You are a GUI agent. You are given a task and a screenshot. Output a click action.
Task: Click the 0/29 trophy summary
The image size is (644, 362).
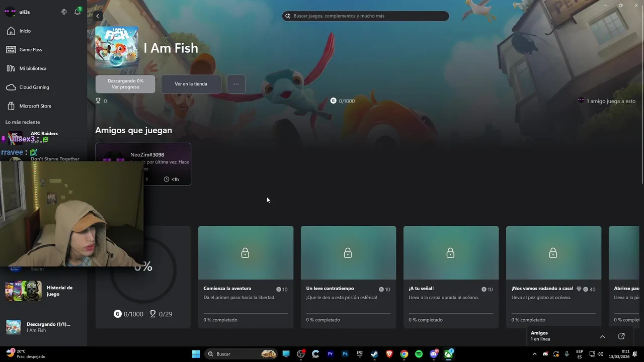coord(160,314)
